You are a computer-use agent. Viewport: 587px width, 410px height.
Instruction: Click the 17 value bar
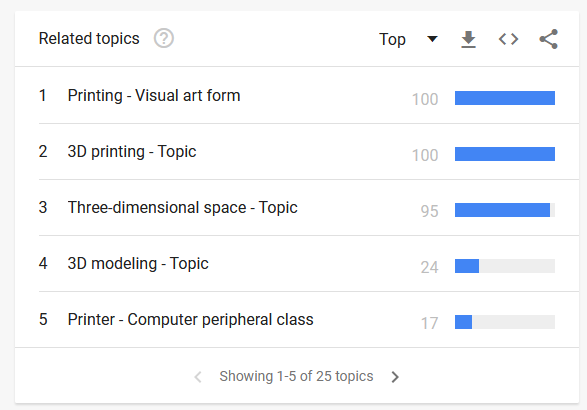point(505,322)
